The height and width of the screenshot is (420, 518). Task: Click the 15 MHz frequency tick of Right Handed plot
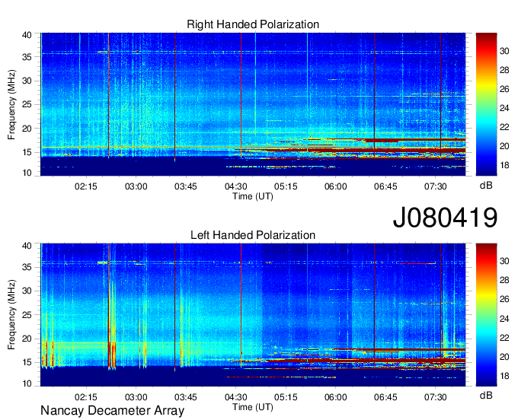pyautogui.click(x=27, y=152)
